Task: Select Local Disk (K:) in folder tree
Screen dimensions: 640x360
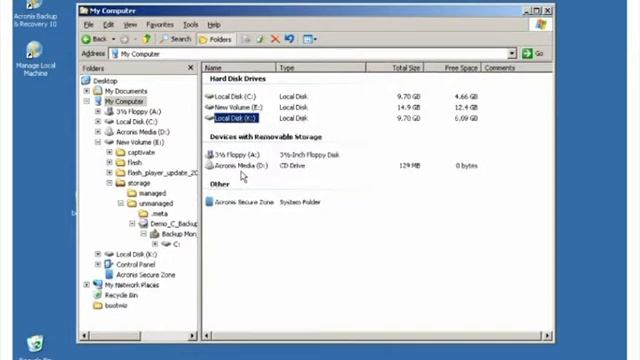Action: (136, 254)
